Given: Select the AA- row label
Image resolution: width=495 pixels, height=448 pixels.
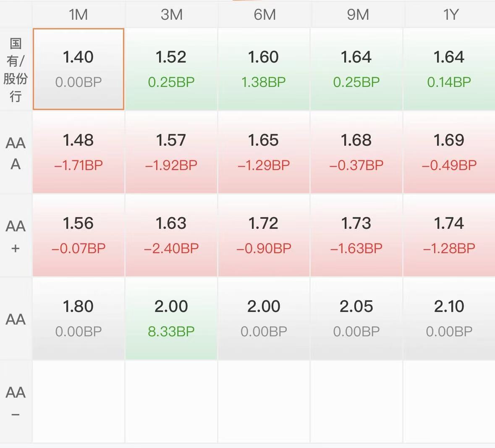Looking at the screenshot, I should click(x=16, y=401).
